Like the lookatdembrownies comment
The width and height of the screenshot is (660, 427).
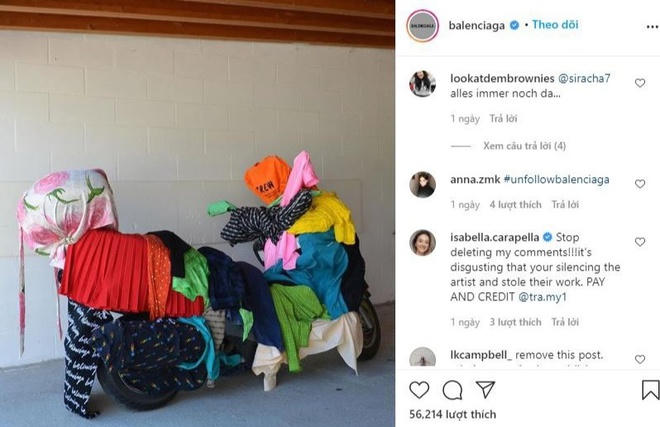pos(640,83)
